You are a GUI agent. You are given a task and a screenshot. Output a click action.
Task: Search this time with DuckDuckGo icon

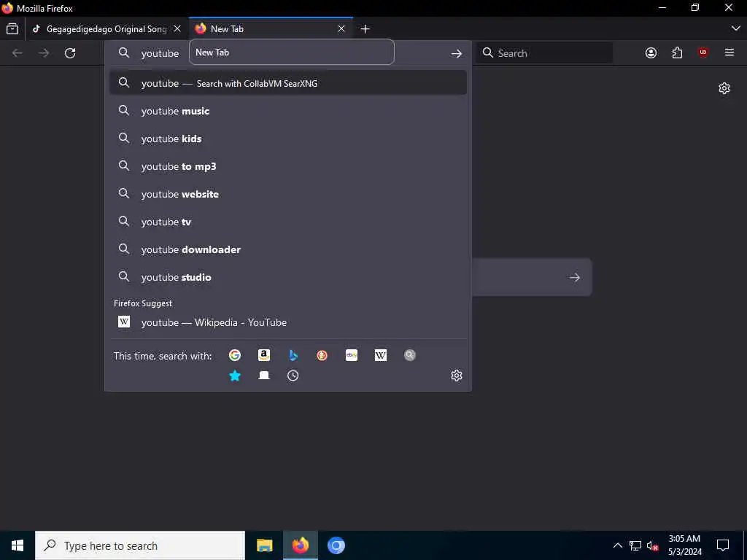[322, 355]
